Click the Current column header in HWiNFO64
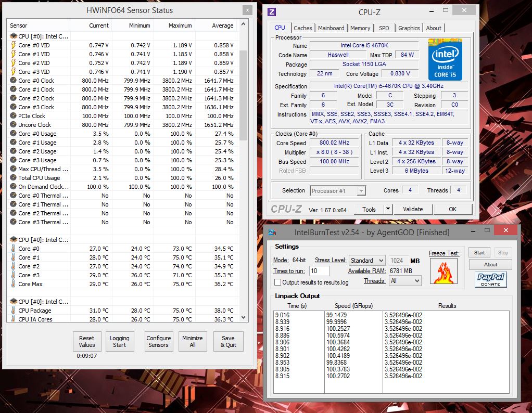This screenshot has height=413, width=532. [x=91, y=25]
